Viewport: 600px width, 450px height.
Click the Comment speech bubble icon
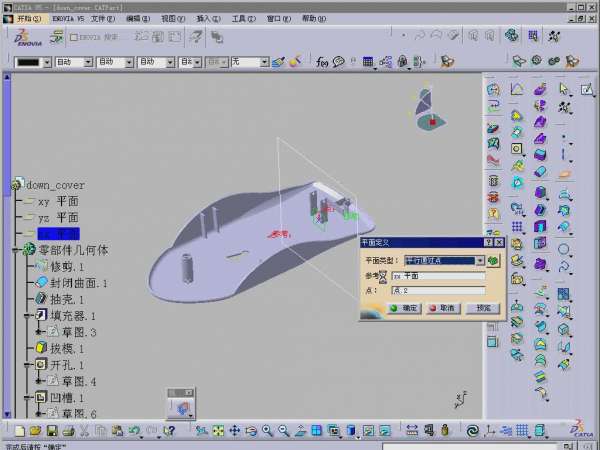339,62
